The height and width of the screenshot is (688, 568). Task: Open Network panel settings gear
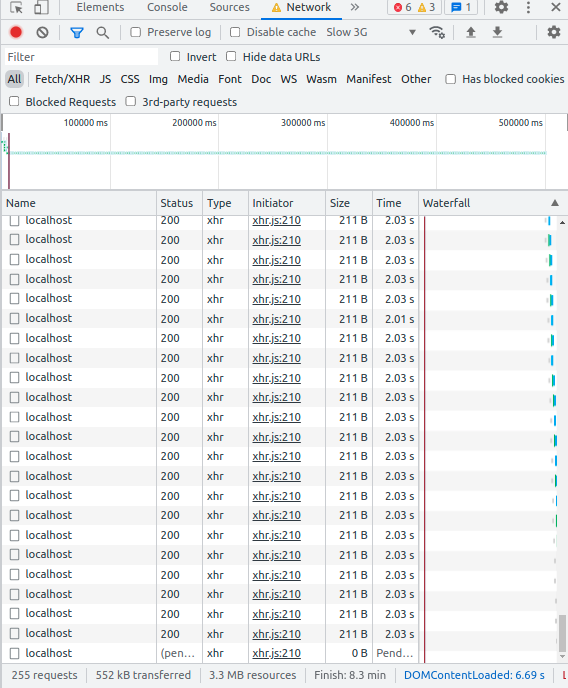554,32
